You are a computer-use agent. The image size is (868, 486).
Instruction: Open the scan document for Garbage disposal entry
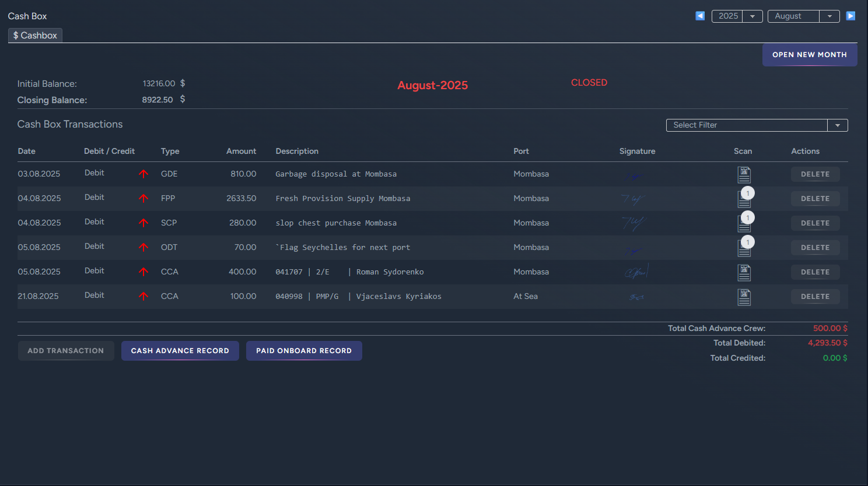click(744, 174)
